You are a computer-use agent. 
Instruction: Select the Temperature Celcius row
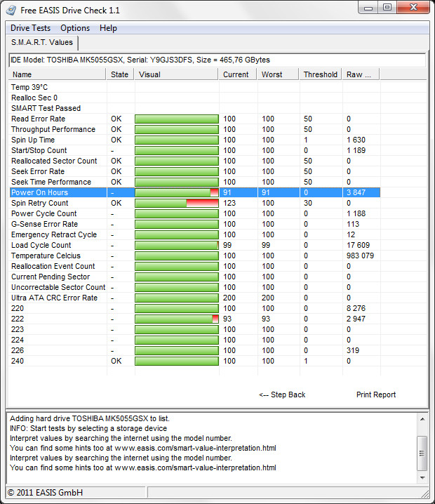pyautogui.click(x=194, y=256)
